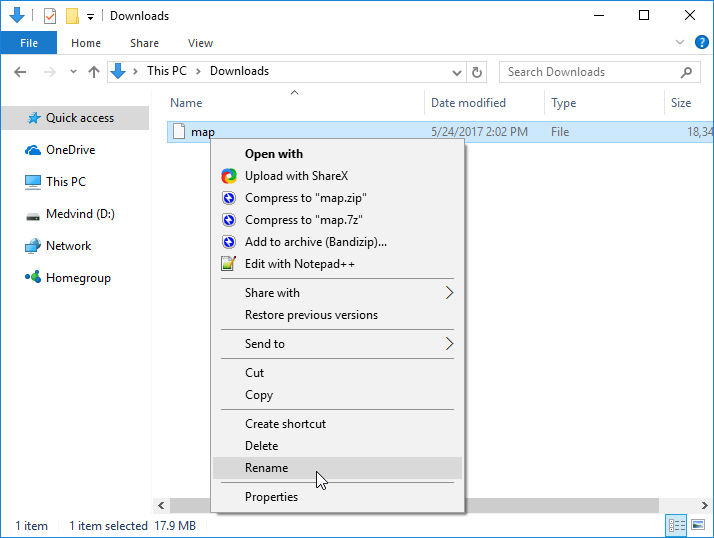714x538 pixels.
Task: Sort by the Size column header
Action: pyautogui.click(x=689, y=103)
